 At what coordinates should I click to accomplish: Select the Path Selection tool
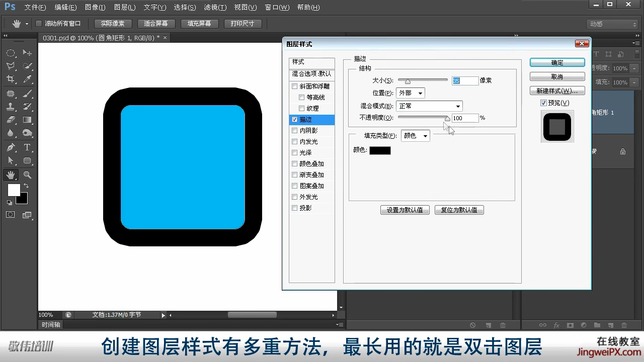tap(11, 160)
